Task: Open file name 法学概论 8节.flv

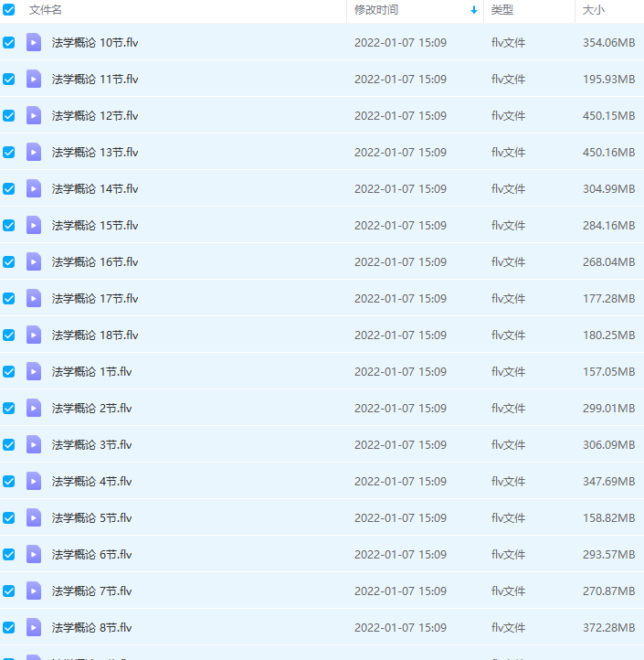Action: 91,628
